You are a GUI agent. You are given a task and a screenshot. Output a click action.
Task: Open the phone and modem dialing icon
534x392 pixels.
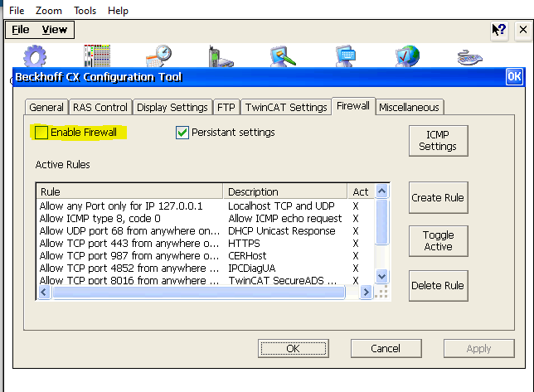point(221,56)
